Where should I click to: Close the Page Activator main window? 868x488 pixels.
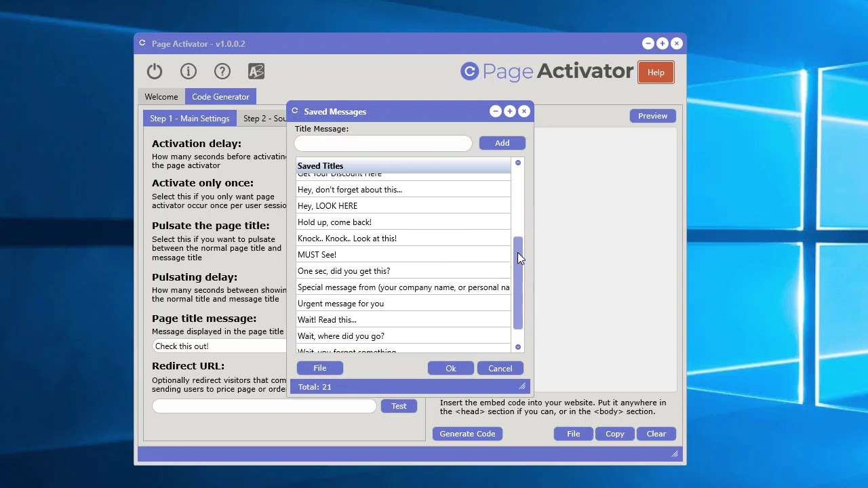coord(677,44)
